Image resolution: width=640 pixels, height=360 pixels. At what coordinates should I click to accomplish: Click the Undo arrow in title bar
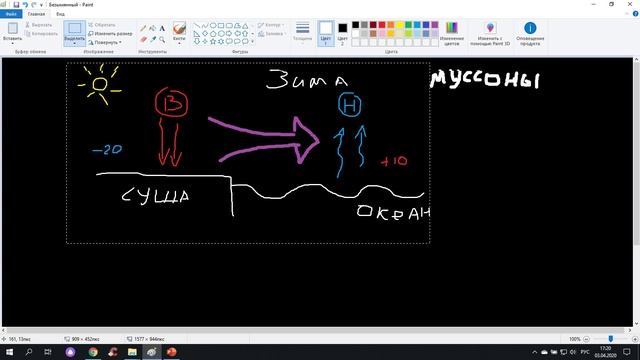25,4
